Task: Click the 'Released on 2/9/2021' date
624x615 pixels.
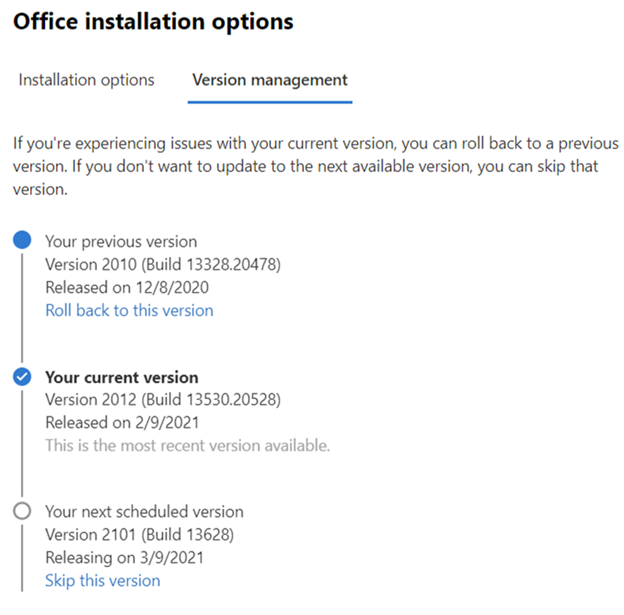Action: [121, 422]
